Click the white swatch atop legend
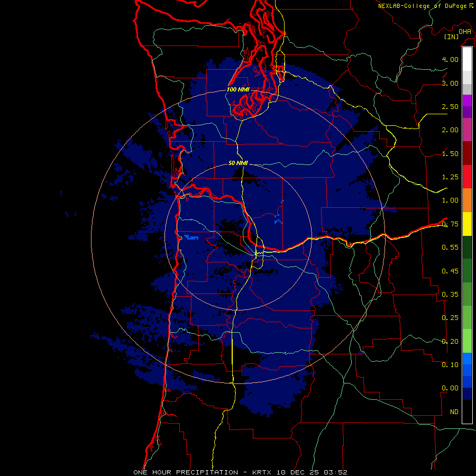 click(x=467, y=59)
